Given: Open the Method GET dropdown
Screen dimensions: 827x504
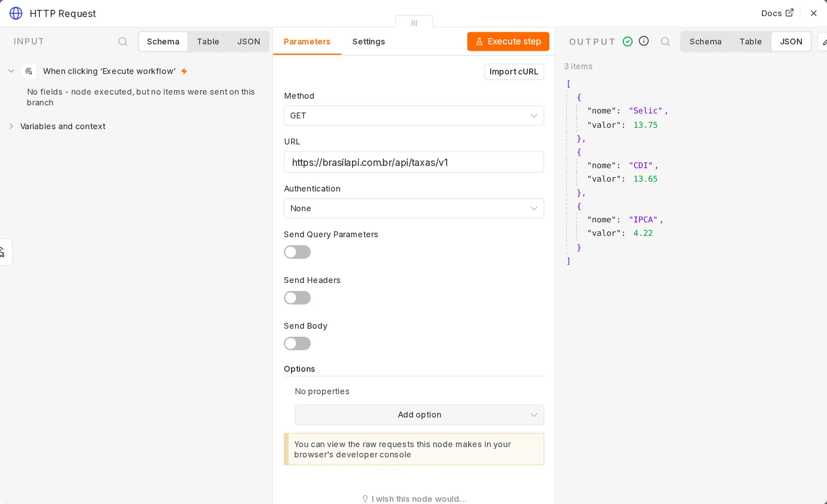Looking at the screenshot, I should [413, 116].
